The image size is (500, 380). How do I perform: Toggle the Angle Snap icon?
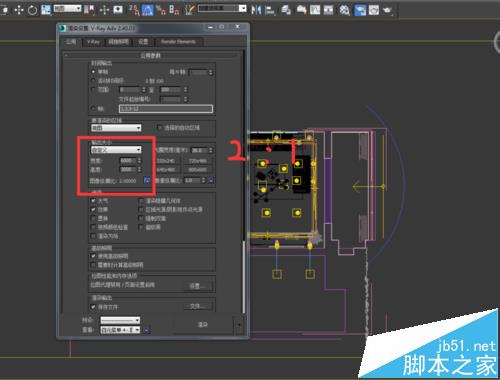pos(147,10)
